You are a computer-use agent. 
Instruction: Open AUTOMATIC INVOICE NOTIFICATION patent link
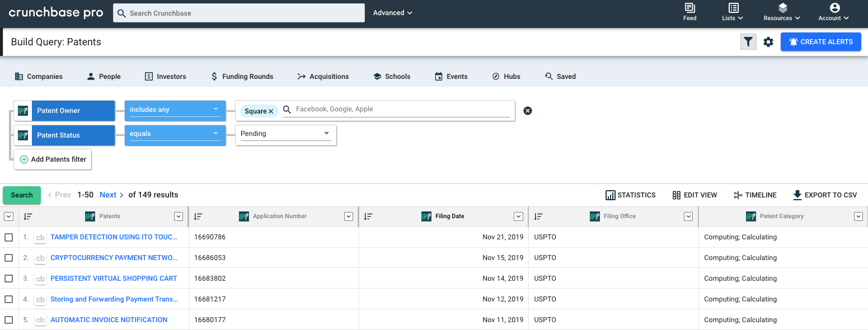click(x=109, y=320)
